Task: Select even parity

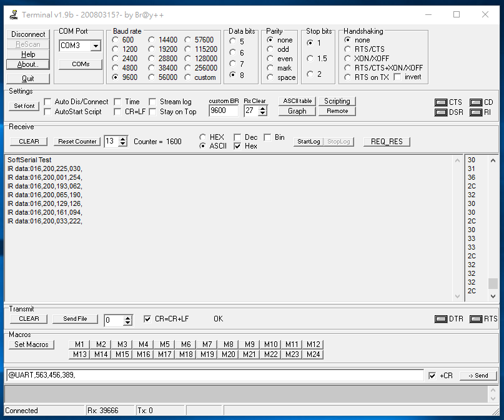Action: (270, 58)
